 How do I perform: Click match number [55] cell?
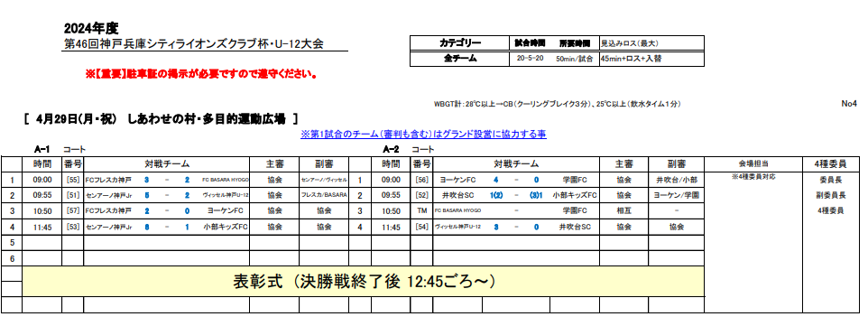tap(72, 181)
